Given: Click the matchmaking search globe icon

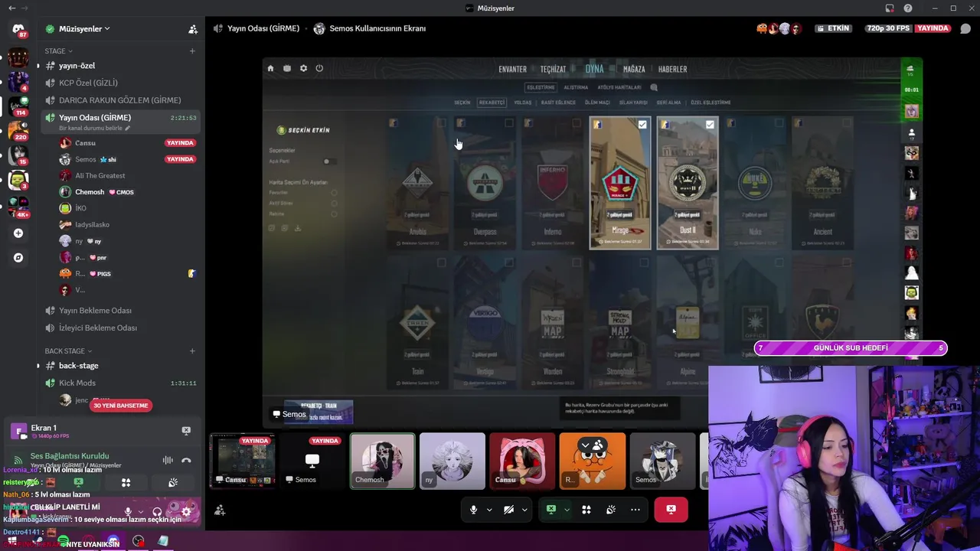Looking at the screenshot, I should point(654,87).
